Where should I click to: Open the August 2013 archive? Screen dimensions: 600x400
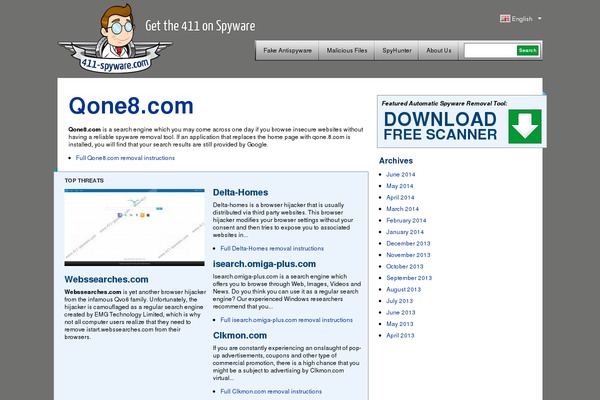click(x=404, y=289)
